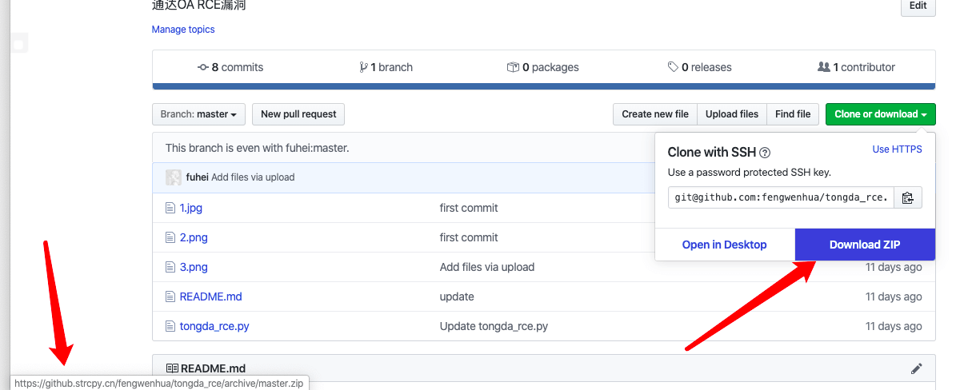The width and height of the screenshot is (980, 390).
Task: View the 1 branch list
Action: (x=386, y=67)
